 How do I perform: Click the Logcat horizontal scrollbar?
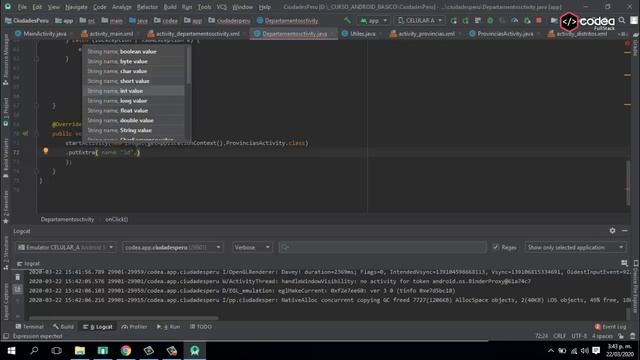(x=123, y=318)
